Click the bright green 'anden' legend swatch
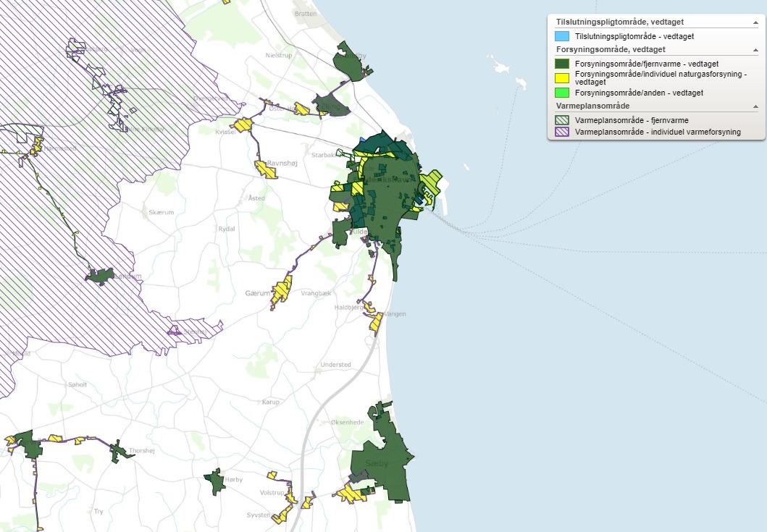The width and height of the screenshot is (767, 532). tap(561, 93)
